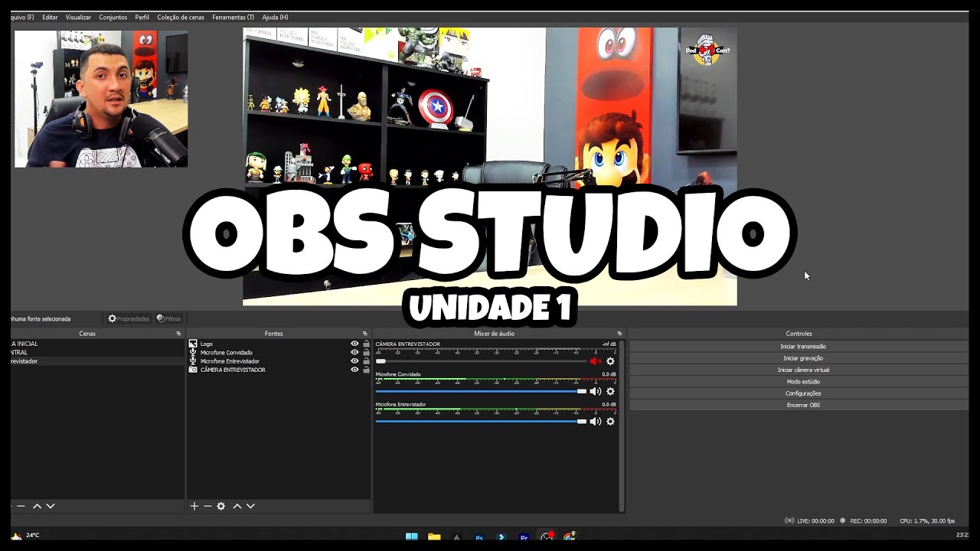Open Microfone Convidado audio settings gear

point(610,391)
